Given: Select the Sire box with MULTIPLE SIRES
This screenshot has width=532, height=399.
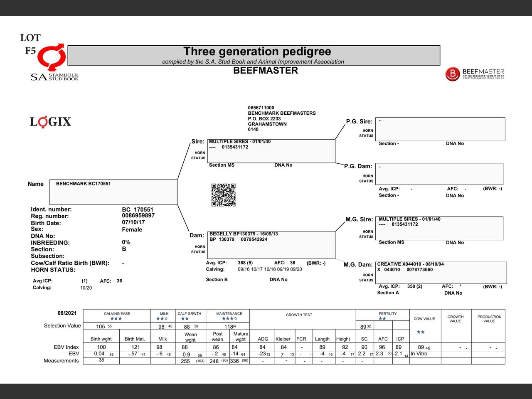Looking at the screenshot, I should 271,151.
